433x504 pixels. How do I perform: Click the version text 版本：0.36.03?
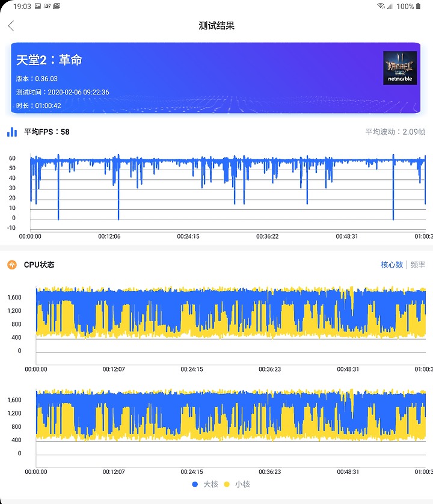37,79
